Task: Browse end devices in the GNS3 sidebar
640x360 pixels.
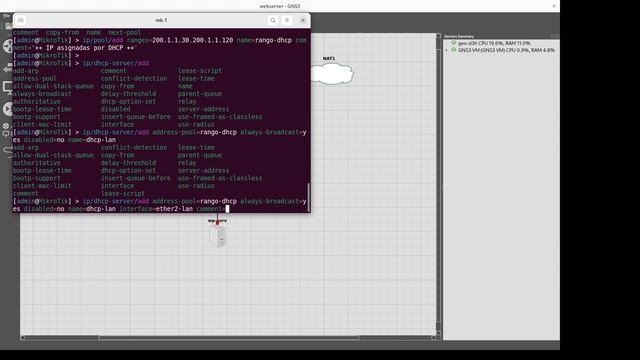Action: (7, 88)
